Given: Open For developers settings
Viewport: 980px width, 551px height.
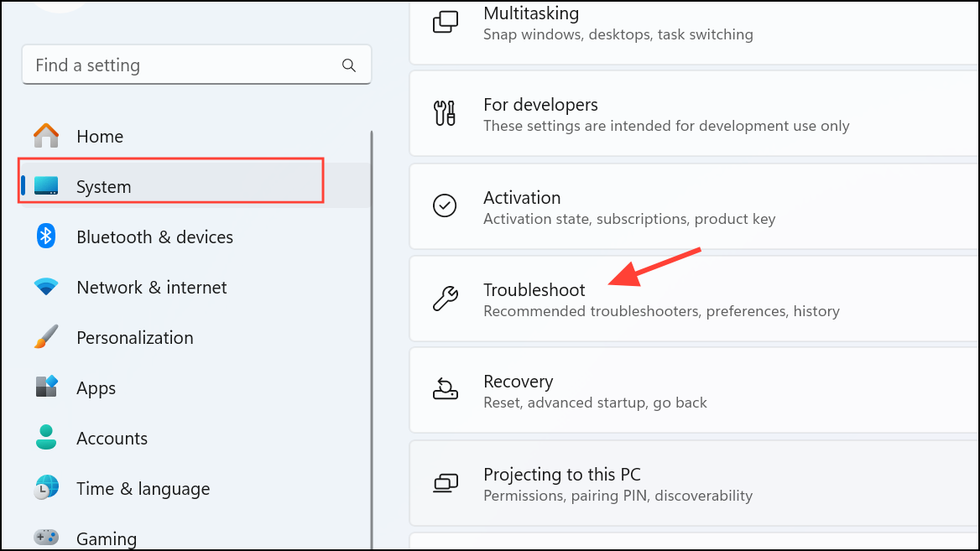Looking at the screenshot, I should click(x=694, y=114).
